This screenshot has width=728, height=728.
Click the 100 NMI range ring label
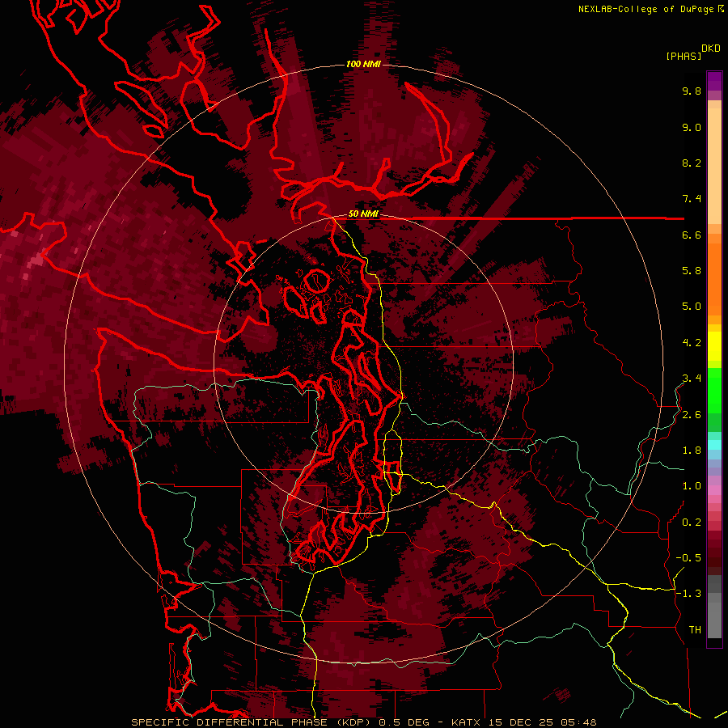[x=363, y=64]
